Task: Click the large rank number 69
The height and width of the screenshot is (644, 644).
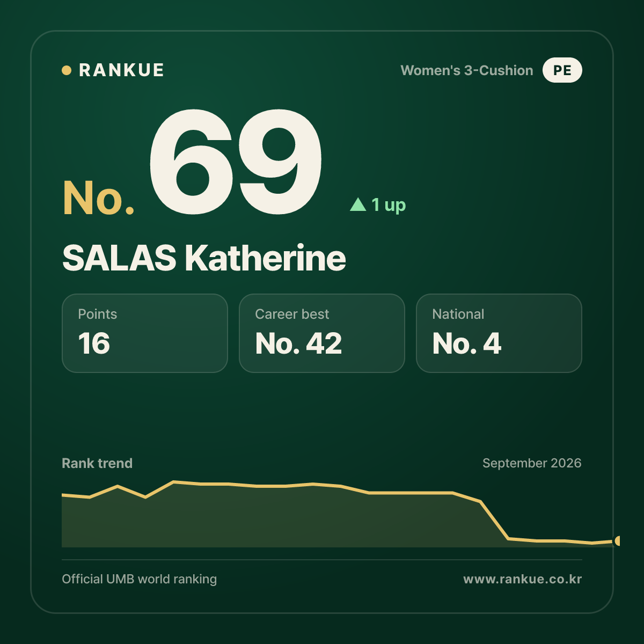Action: click(x=235, y=162)
